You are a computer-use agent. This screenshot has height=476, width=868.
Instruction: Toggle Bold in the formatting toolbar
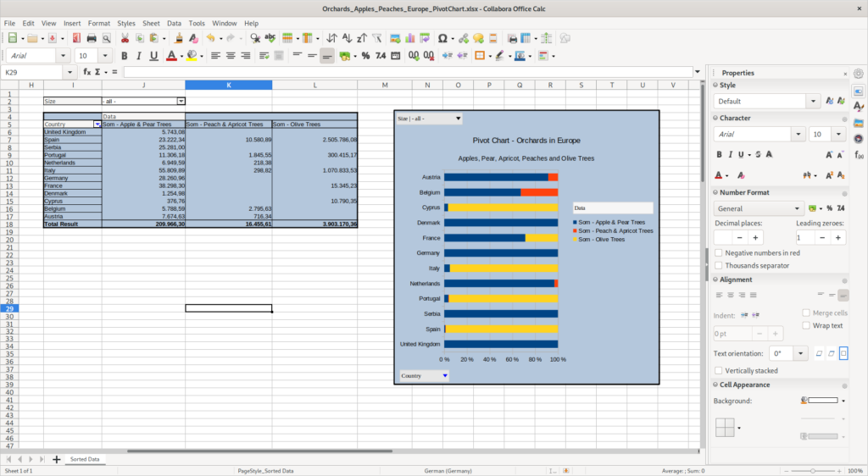coord(124,56)
